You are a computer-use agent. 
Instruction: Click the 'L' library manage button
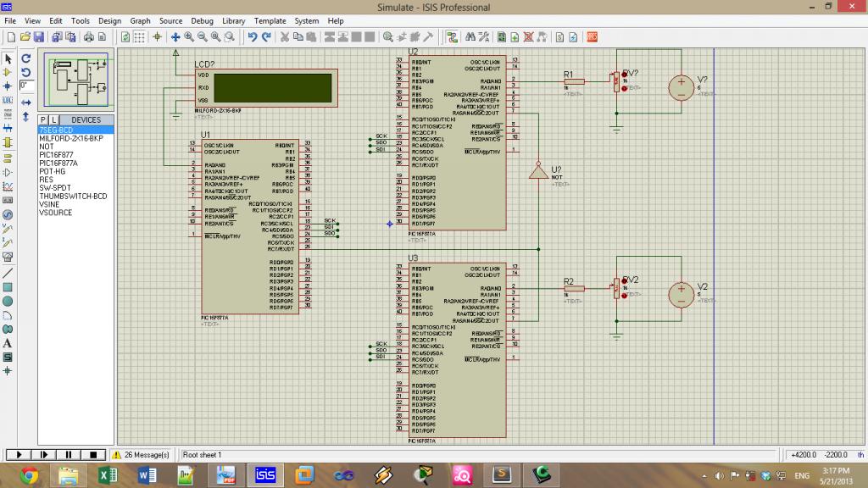pos(53,120)
